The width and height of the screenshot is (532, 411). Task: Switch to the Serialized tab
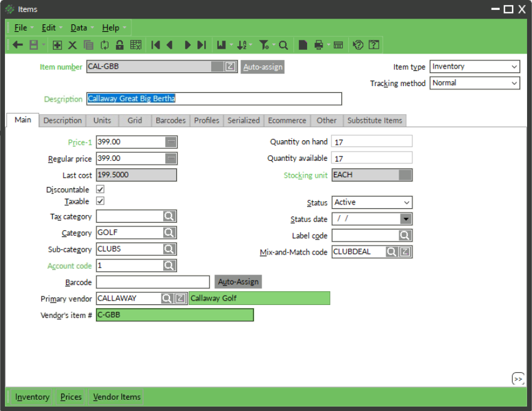tap(244, 120)
